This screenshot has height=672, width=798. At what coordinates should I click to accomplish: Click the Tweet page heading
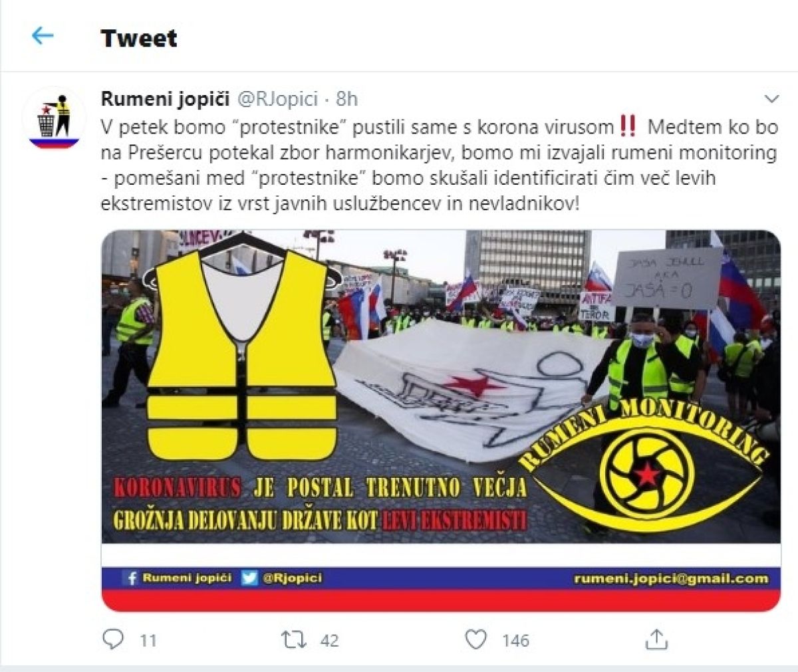139,38
